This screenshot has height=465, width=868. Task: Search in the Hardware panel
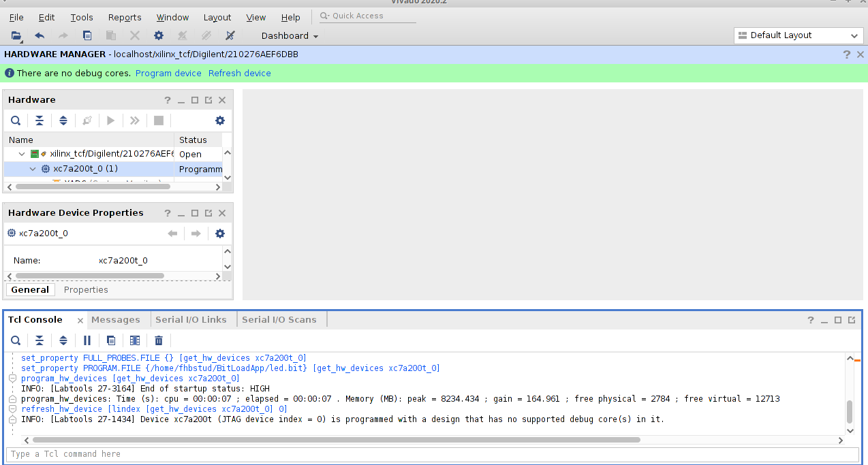16,121
